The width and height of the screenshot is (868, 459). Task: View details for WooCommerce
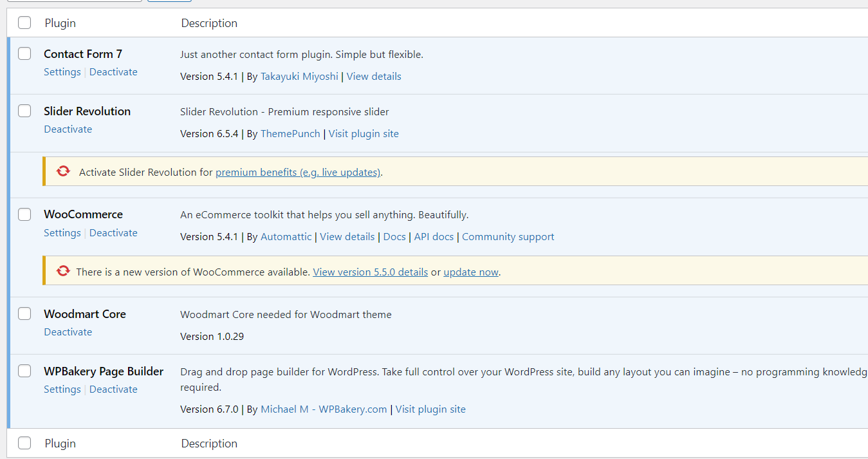pyautogui.click(x=347, y=237)
